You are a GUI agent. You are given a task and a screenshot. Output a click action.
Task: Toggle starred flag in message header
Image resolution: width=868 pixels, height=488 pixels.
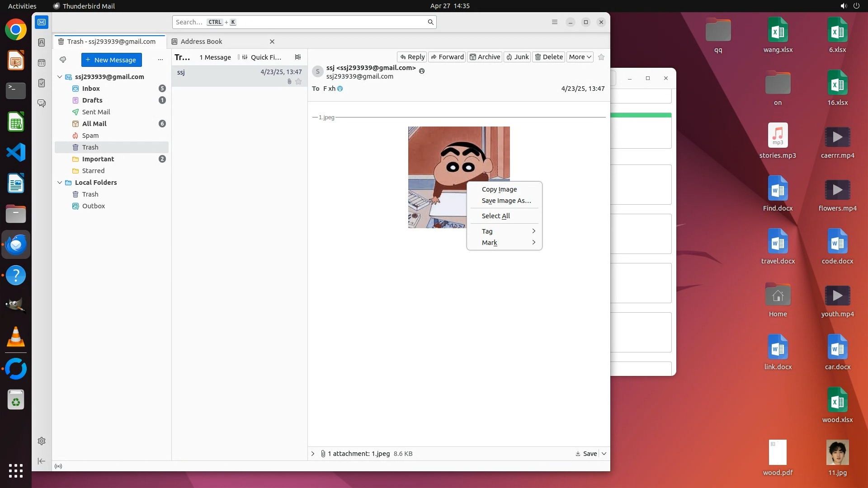coord(601,57)
